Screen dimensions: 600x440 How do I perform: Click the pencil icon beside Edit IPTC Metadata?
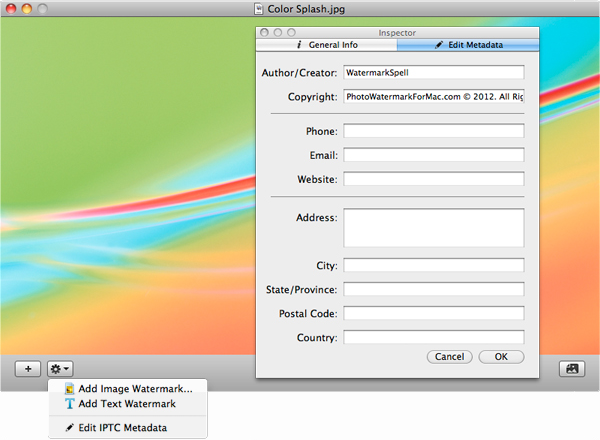[69, 427]
